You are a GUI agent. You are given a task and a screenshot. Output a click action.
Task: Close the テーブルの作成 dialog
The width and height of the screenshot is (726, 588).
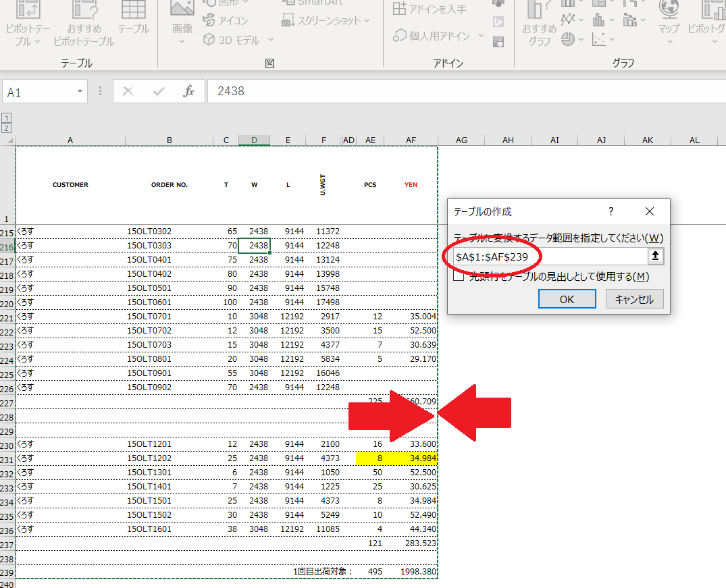point(650,211)
